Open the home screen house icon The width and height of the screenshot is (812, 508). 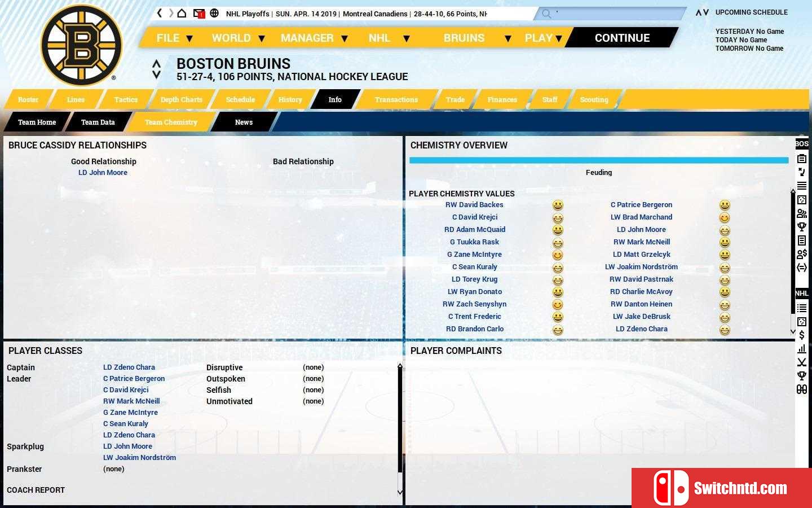[182, 13]
